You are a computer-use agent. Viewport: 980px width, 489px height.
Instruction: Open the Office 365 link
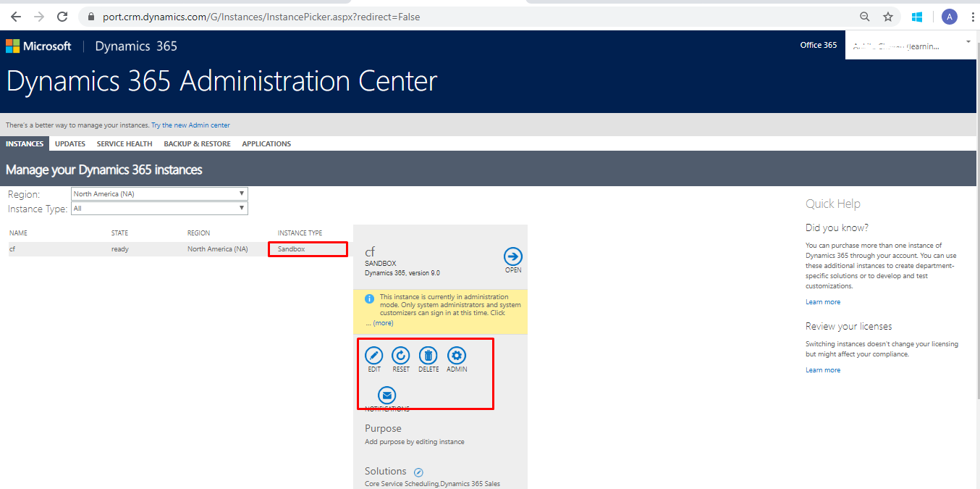tap(819, 45)
